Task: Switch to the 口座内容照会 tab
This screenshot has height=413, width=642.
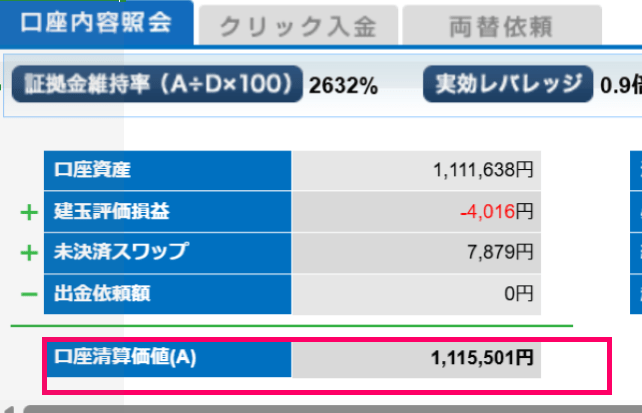Action: pyautogui.click(x=95, y=23)
